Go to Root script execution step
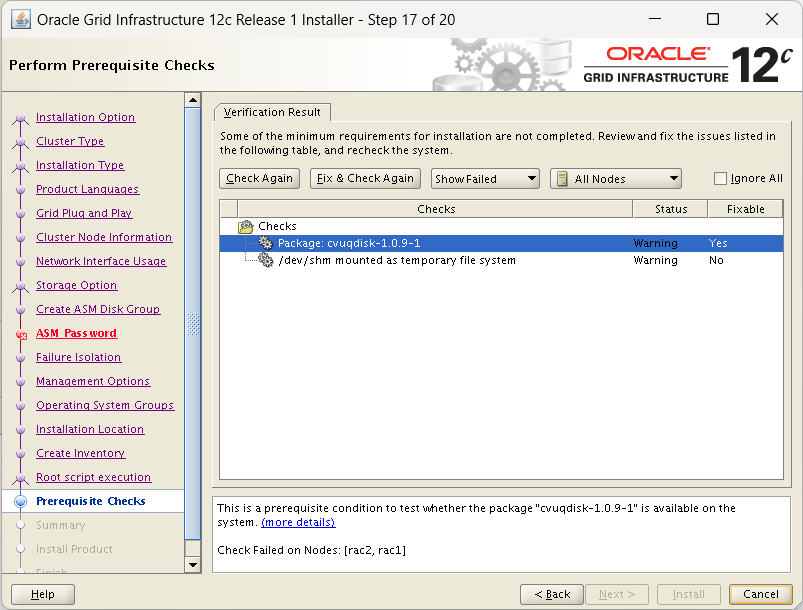 [x=94, y=477]
